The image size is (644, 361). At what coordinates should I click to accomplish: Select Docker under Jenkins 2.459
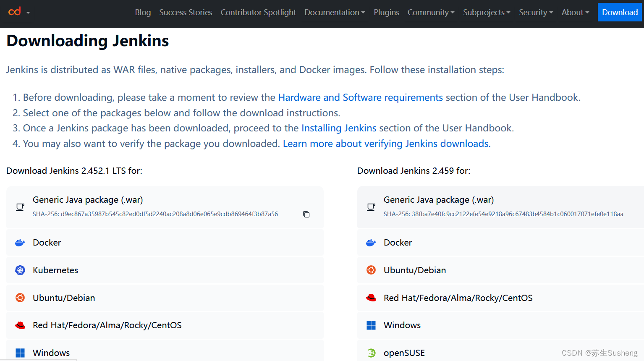(x=500, y=243)
